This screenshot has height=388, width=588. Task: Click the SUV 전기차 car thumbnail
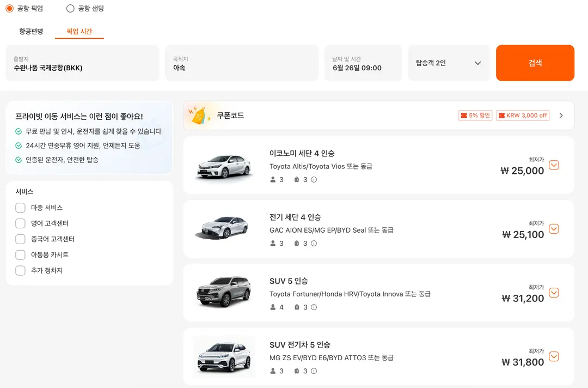tap(224, 357)
